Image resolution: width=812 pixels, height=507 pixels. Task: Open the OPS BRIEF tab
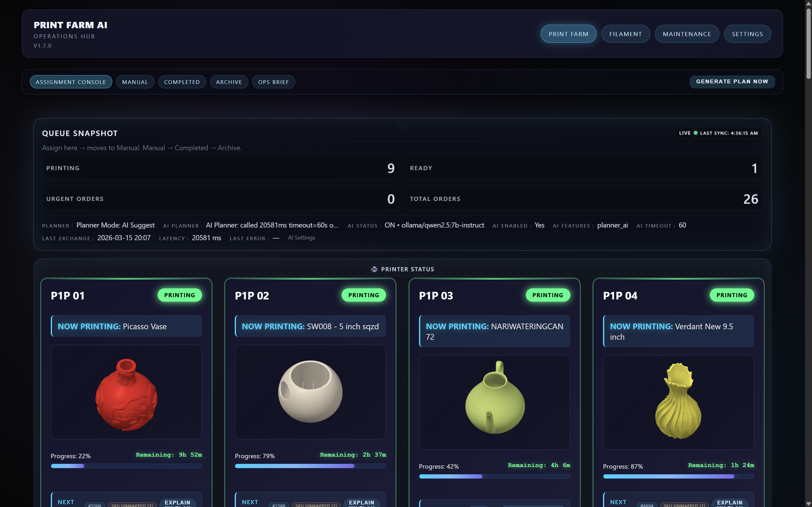pos(273,81)
